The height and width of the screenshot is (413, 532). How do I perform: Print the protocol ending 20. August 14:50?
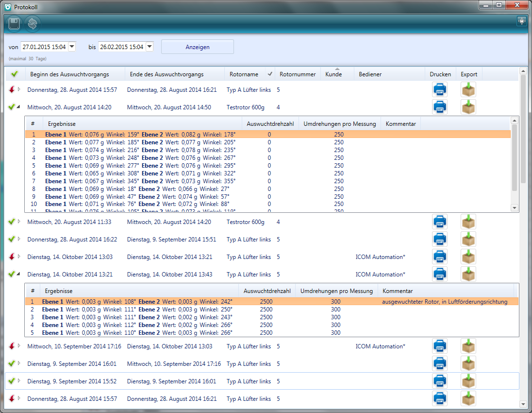pyautogui.click(x=440, y=107)
